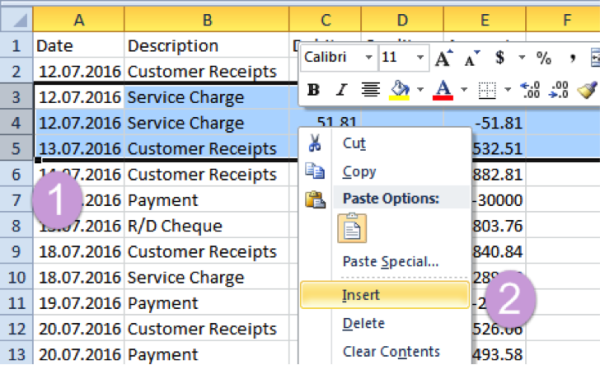Click the Decrease Decimal icon
The height and width of the screenshot is (365, 600).
[x=558, y=90]
